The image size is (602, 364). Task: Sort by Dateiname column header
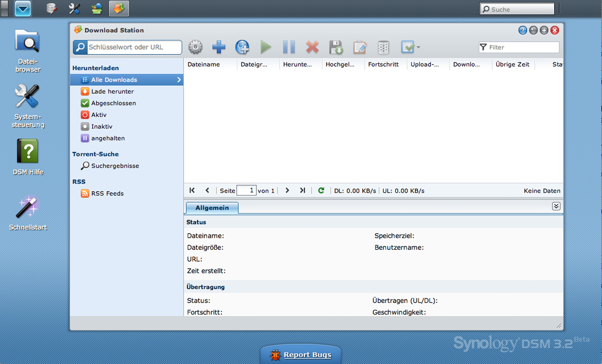210,64
